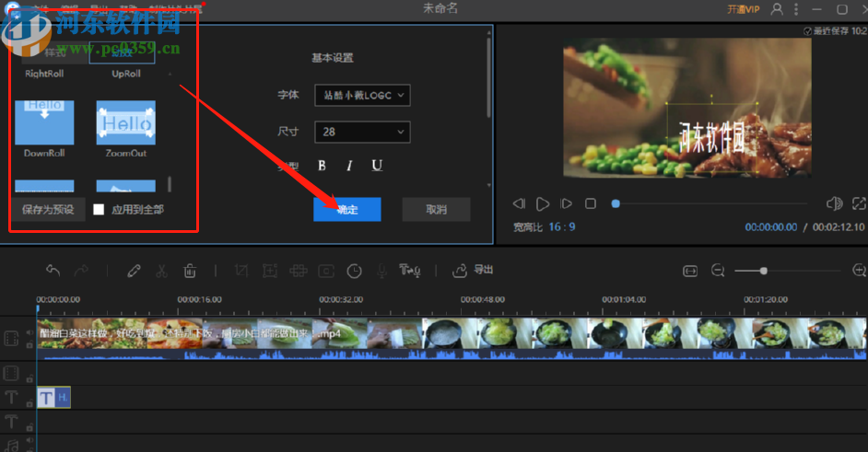Toggle italic I text style
This screenshot has height=452, width=868.
(349, 166)
